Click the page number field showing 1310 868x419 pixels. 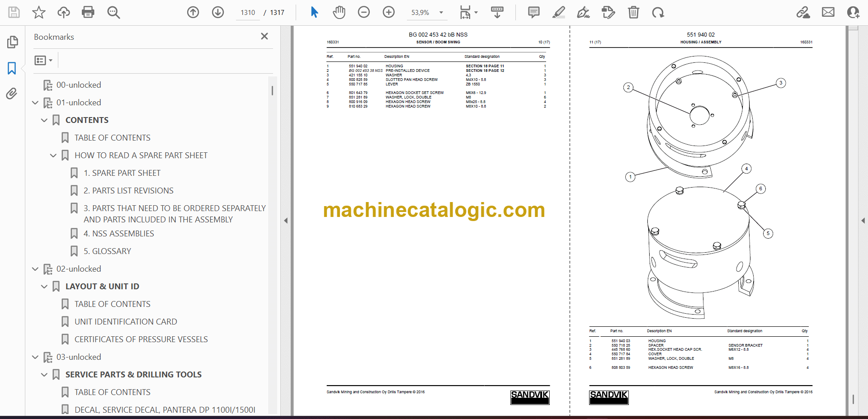[x=248, y=13]
